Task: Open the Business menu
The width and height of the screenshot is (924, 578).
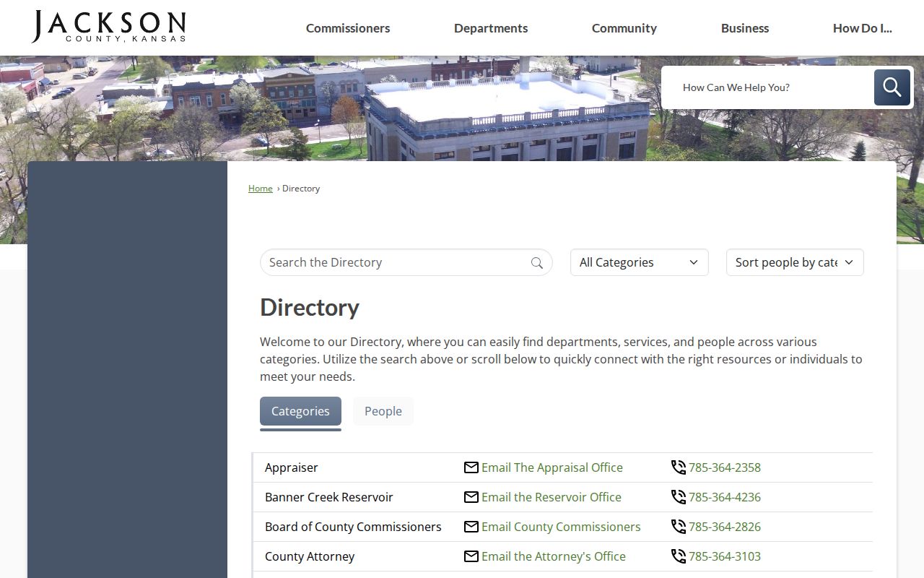Action: (x=745, y=28)
